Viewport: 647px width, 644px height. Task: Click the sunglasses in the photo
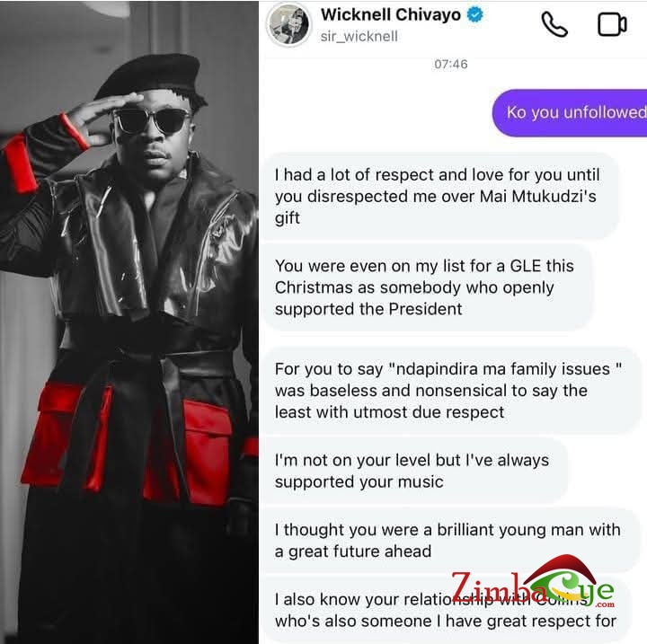[152, 121]
